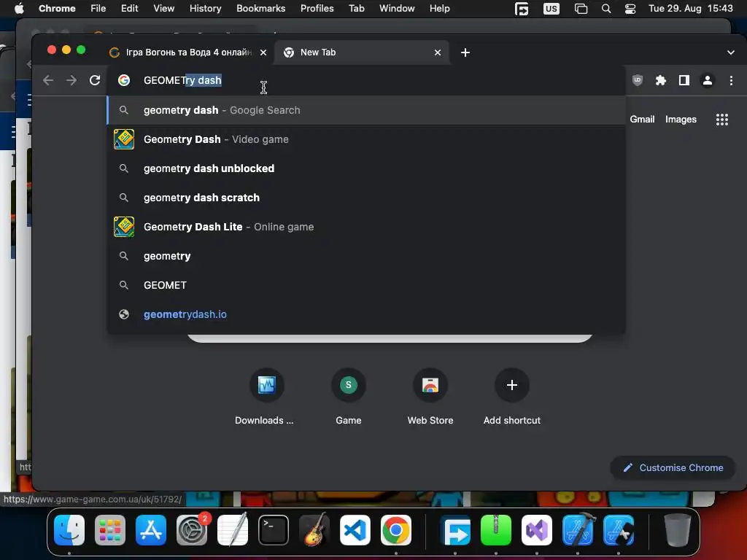Open the geometrydash.io URL suggestion
Screen dimensions: 747x560
click(366, 314)
